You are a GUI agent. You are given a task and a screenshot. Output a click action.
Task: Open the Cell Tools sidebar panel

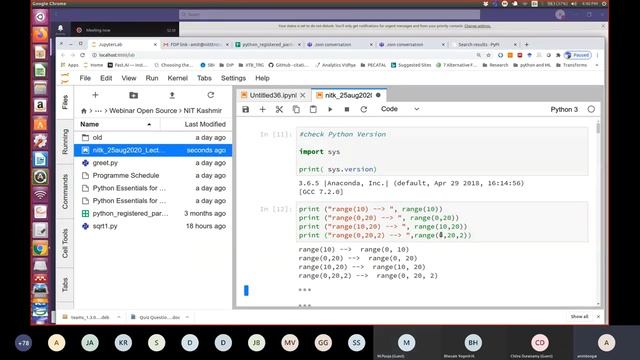click(65, 243)
